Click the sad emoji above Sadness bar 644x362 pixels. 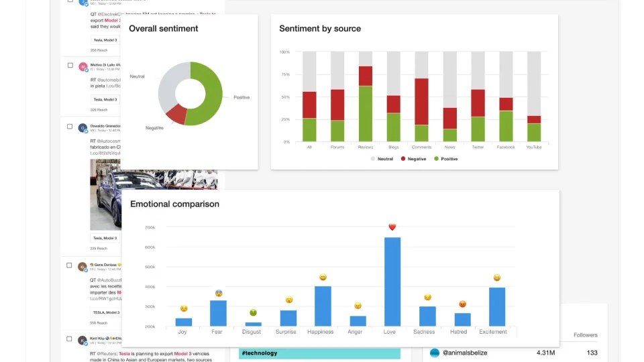(427, 297)
